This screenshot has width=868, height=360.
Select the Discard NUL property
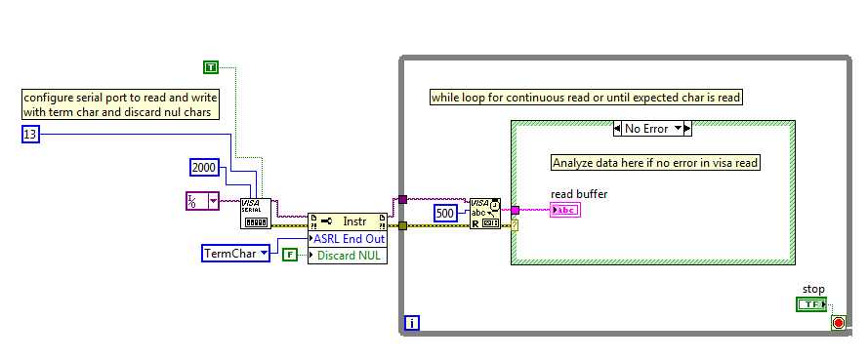pyautogui.click(x=348, y=256)
